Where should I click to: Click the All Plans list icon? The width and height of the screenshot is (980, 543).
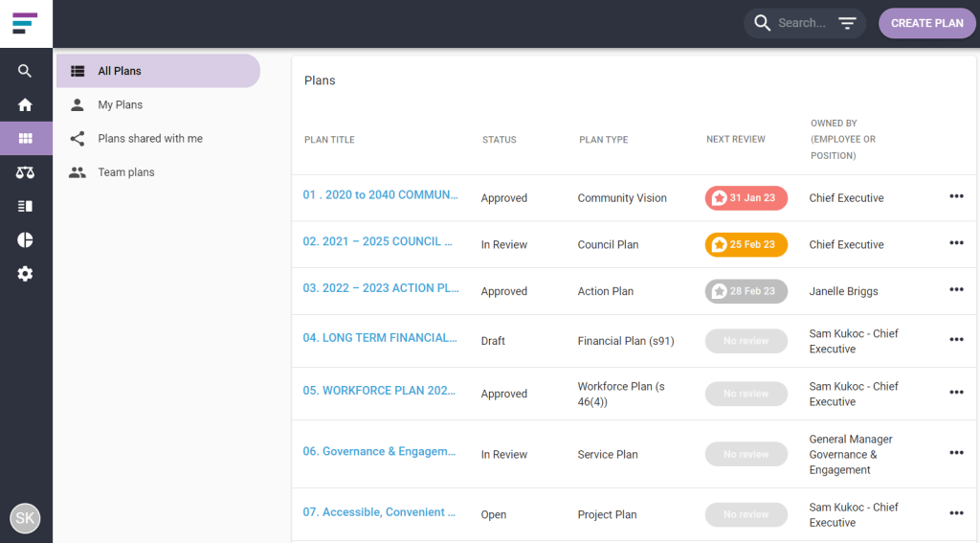(78, 71)
